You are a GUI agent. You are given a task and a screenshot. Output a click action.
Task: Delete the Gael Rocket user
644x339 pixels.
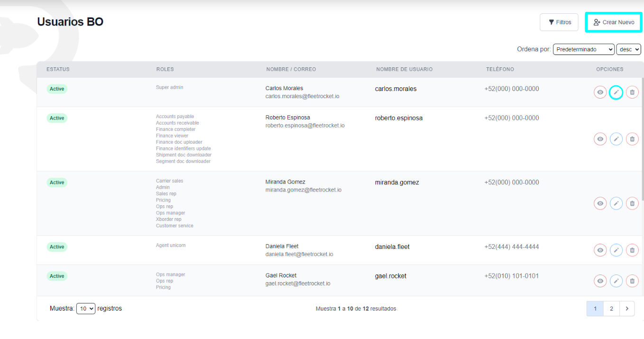(632, 280)
